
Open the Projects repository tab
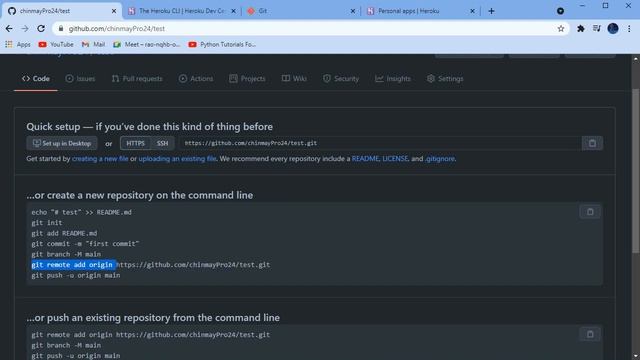click(x=247, y=79)
